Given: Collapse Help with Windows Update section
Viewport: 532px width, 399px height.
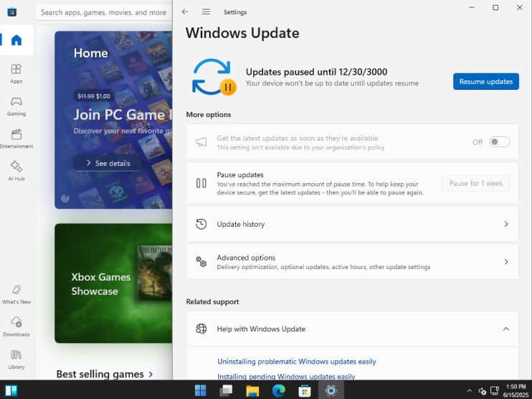Looking at the screenshot, I should point(506,329).
